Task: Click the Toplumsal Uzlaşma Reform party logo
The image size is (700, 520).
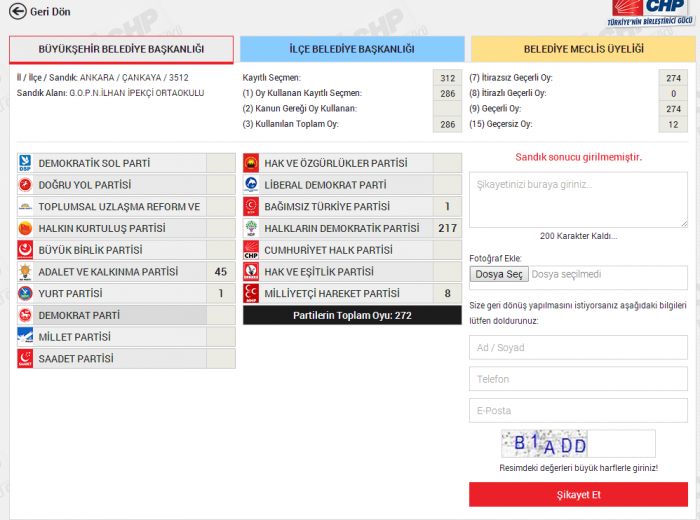Action: [x=25, y=207]
